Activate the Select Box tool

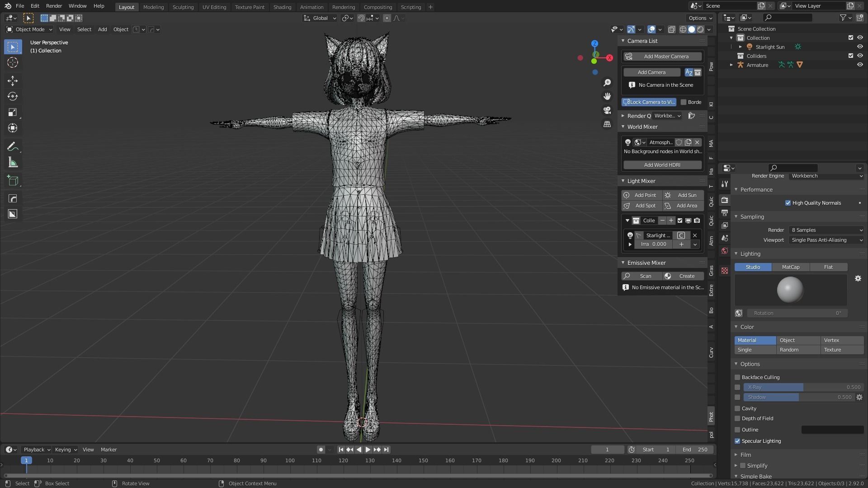point(13,47)
